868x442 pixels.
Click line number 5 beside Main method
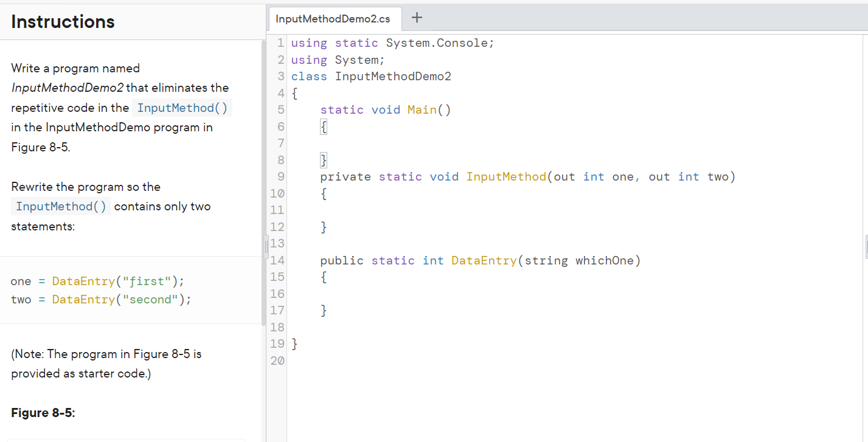[280, 109]
